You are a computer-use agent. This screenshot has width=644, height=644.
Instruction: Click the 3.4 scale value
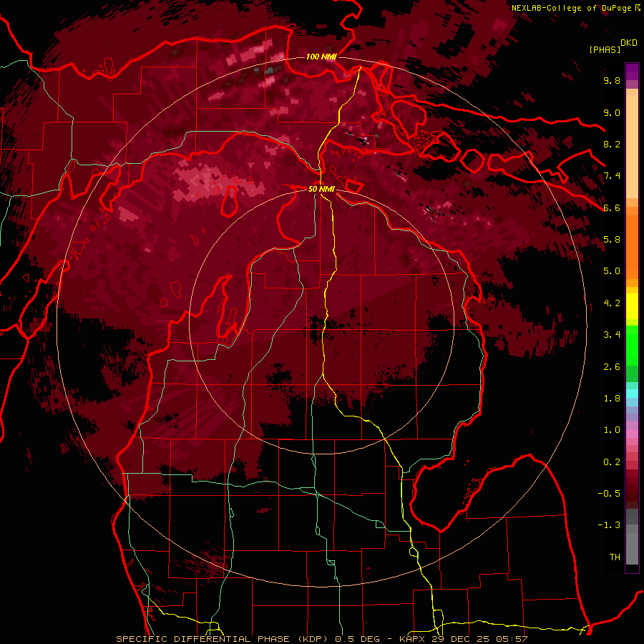(x=612, y=335)
